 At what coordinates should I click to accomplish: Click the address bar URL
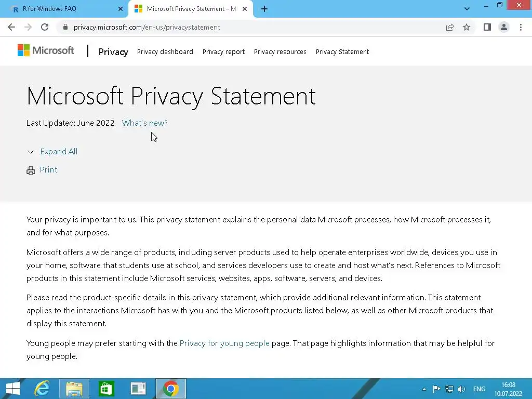tap(147, 27)
